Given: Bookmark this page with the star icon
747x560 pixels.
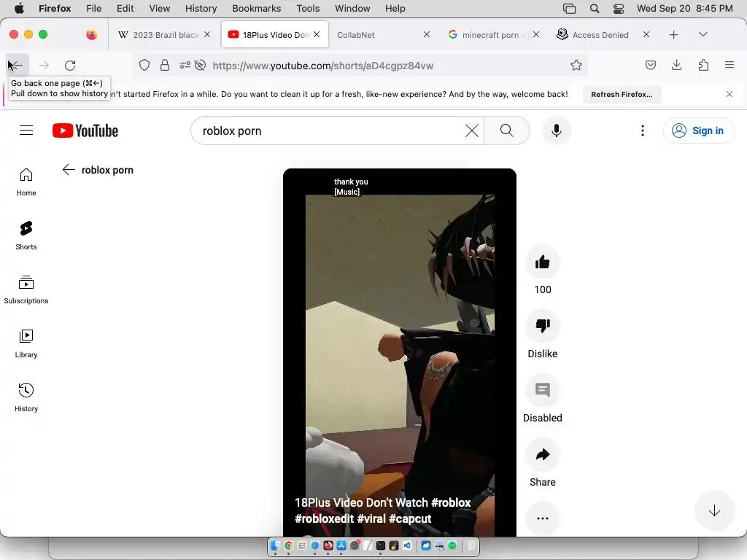Looking at the screenshot, I should (576, 65).
